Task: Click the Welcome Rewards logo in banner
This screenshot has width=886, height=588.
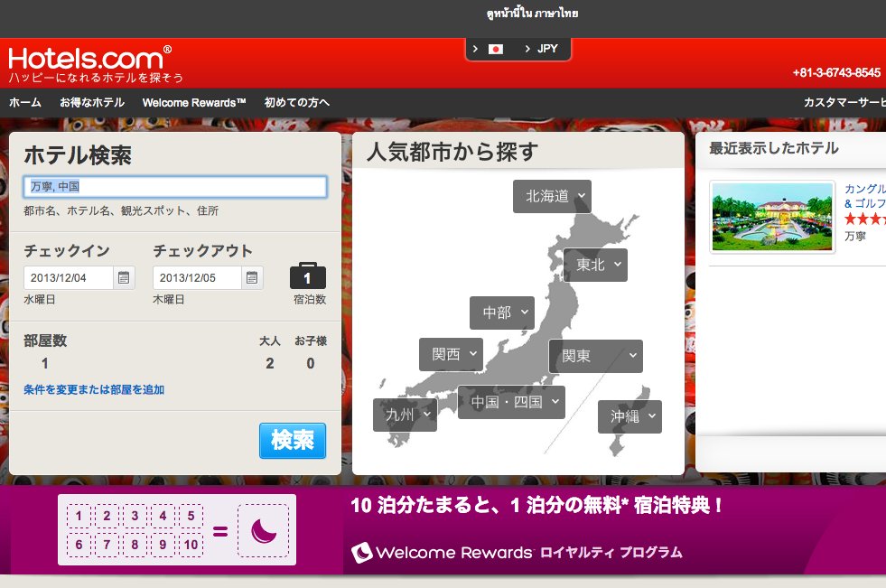Action: coord(442,552)
